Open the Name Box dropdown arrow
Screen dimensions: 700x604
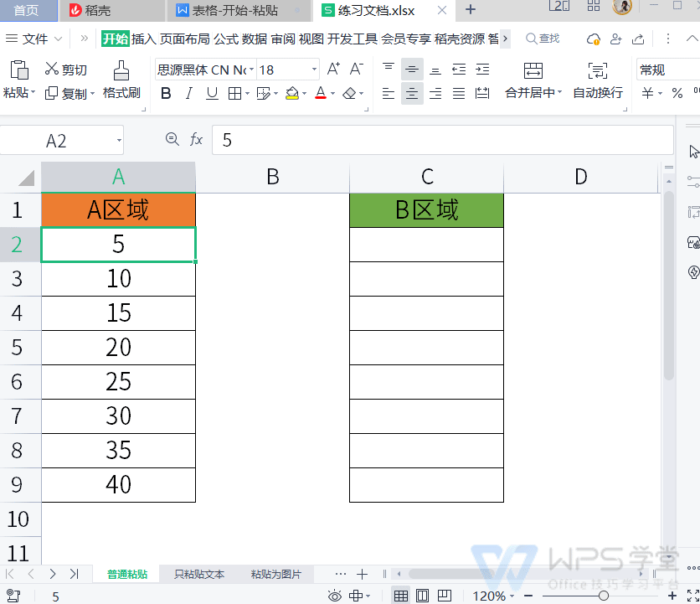119,140
